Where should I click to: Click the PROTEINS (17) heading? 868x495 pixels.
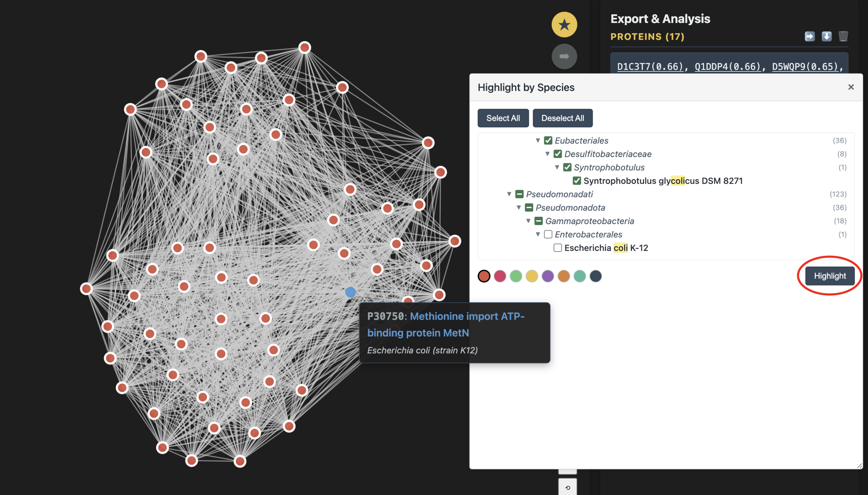pyautogui.click(x=647, y=37)
